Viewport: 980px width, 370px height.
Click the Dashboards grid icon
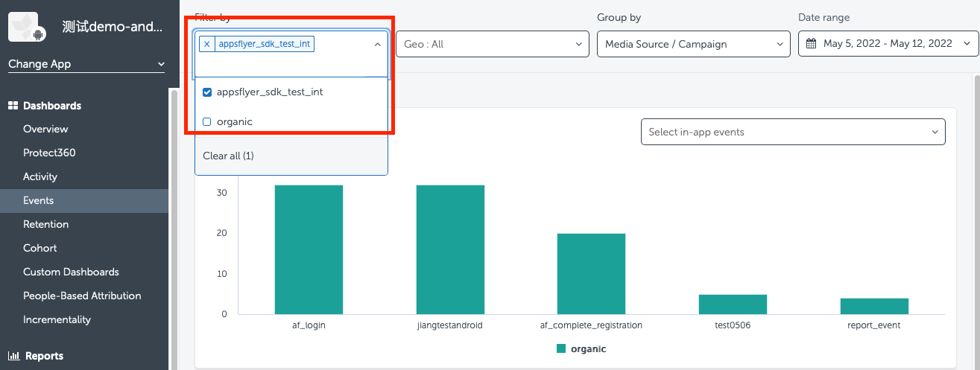[13, 106]
